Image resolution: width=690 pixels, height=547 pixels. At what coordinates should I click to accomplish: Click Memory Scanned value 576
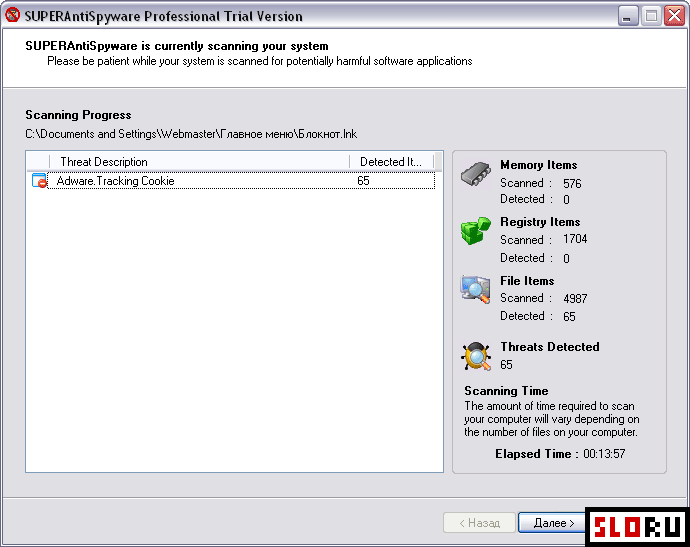pyautogui.click(x=572, y=183)
